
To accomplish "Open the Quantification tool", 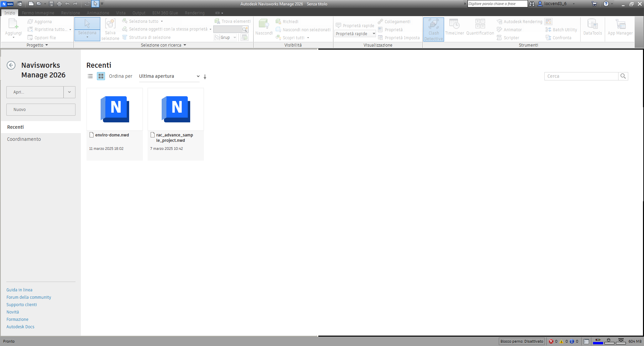I will [480, 27].
